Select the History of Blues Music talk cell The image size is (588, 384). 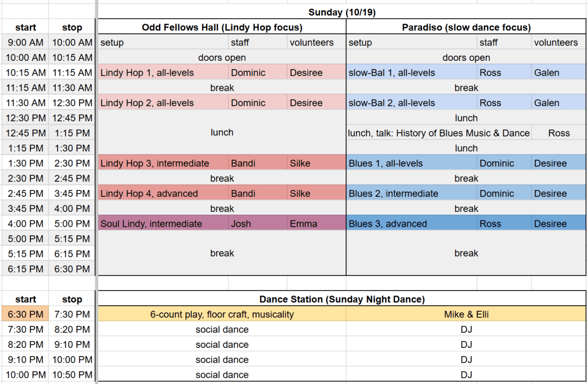pos(439,133)
